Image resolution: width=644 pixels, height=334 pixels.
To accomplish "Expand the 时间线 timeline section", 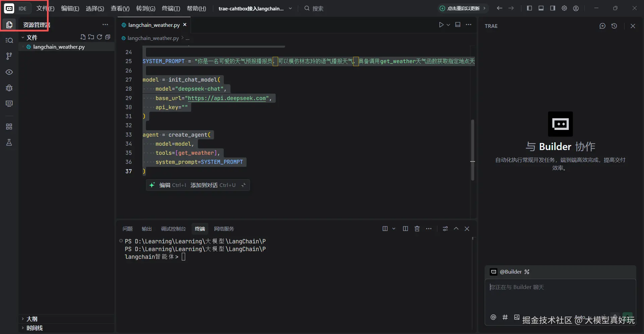I will [34, 328].
